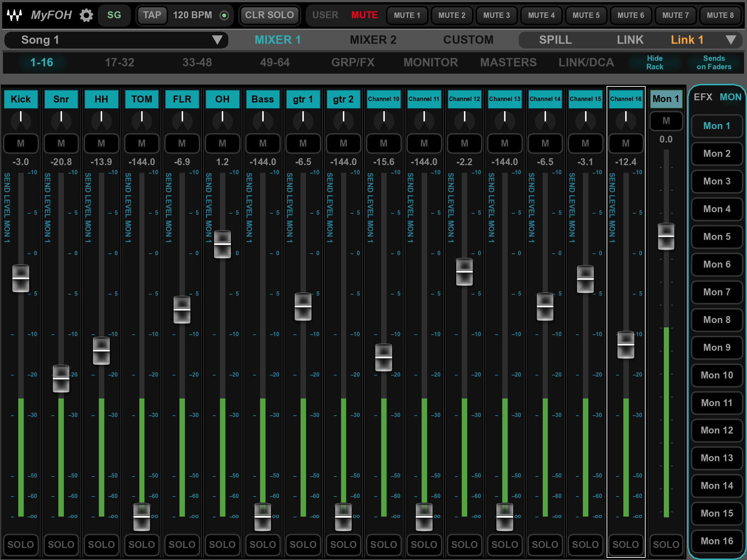Screen dimensions: 747x560
Task: Select Mon 5 in monitor list
Action: coord(716,237)
